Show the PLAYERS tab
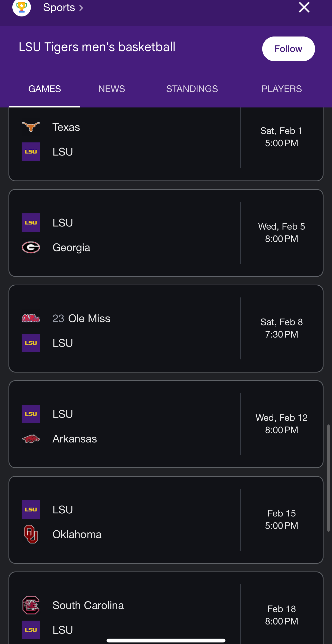The width and height of the screenshot is (332, 644). (282, 89)
